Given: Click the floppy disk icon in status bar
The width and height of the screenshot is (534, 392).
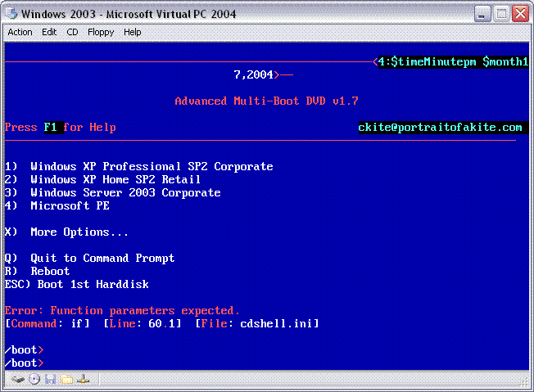Looking at the screenshot, I should (x=51, y=379).
